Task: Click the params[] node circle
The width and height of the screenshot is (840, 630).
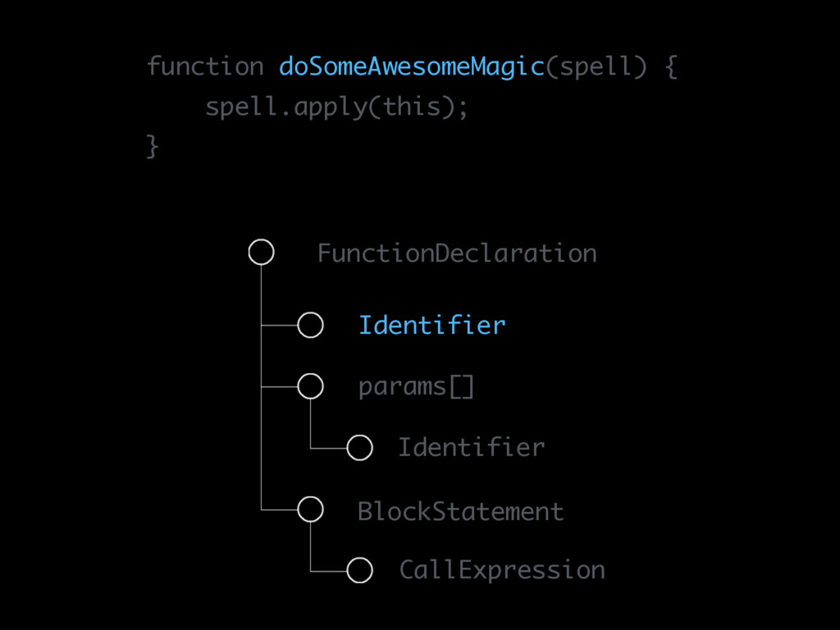Action: (310, 386)
